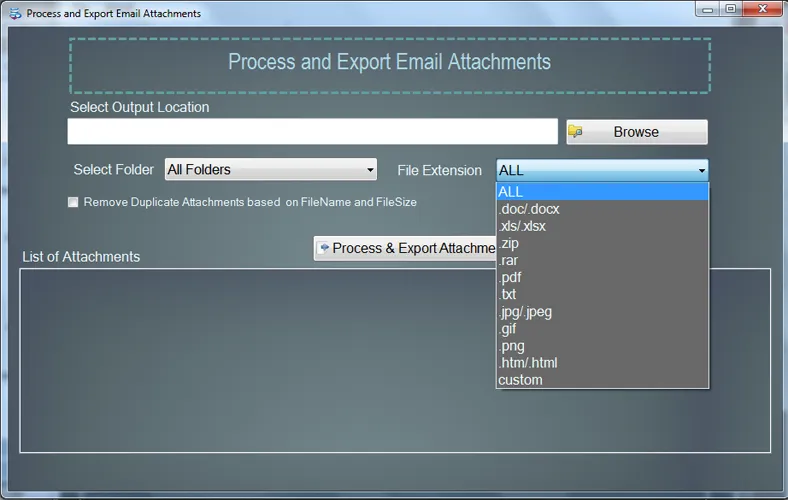Screen dimensions: 788x500
Task: Enable Remove Duplicate Attachments checkbox
Action: click(x=73, y=202)
